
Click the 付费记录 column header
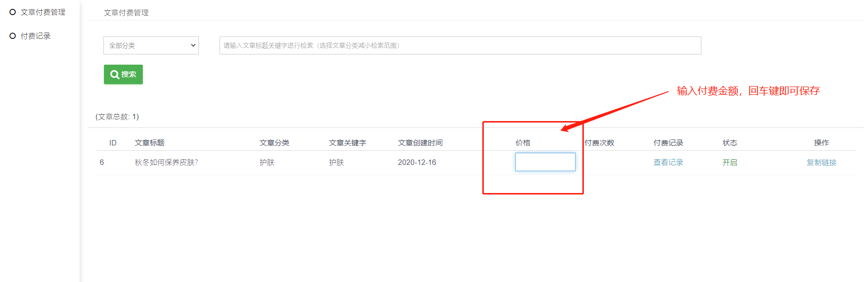pyautogui.click(x=668, y=142)
